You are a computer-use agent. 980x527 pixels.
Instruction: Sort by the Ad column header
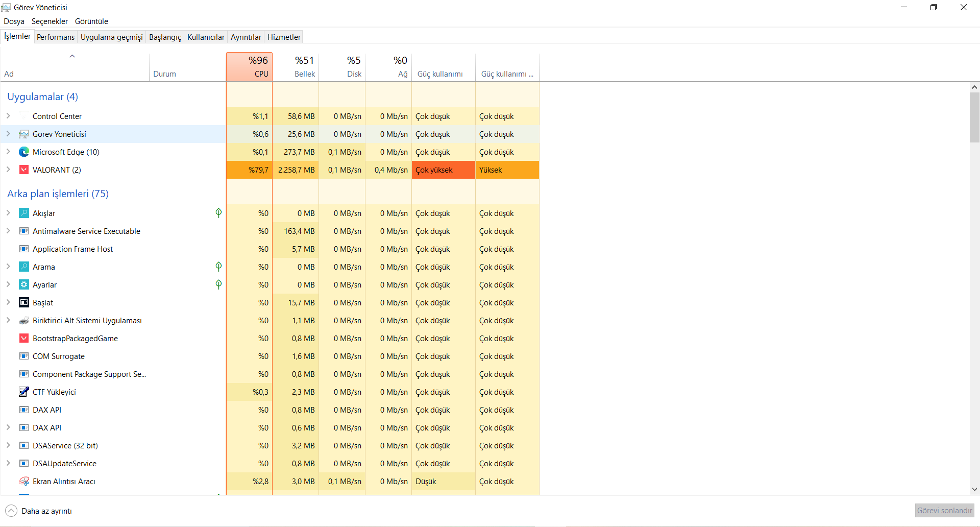tap(75, 67)
